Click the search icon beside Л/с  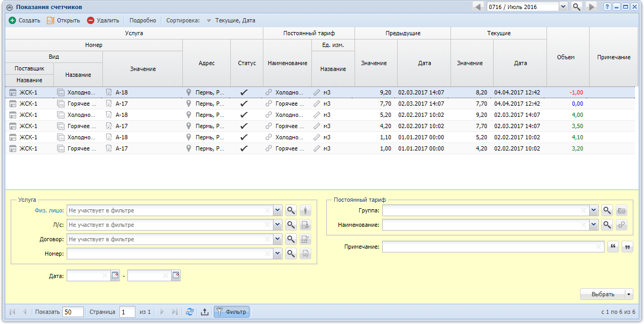(291, 225)
